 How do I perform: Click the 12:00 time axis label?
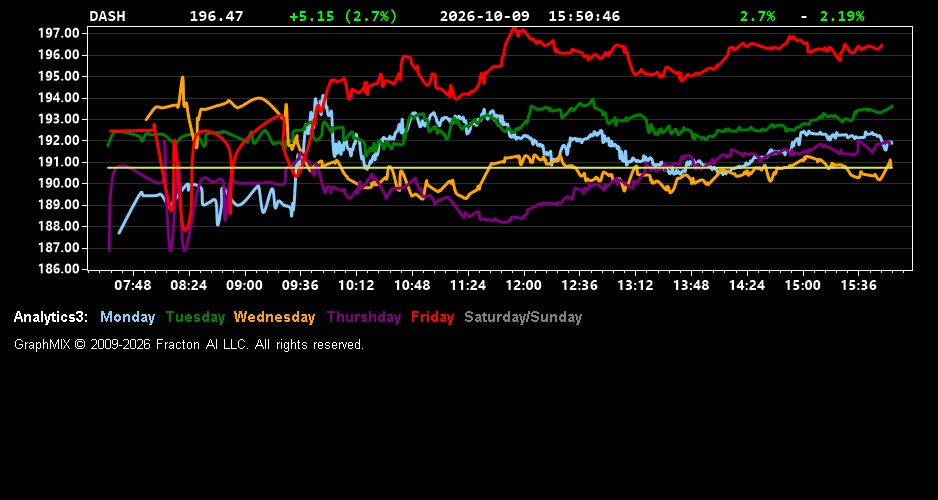[523, 285]
